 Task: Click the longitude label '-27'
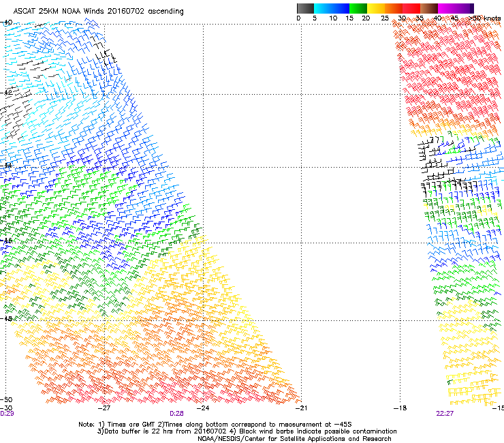[104, 408]
